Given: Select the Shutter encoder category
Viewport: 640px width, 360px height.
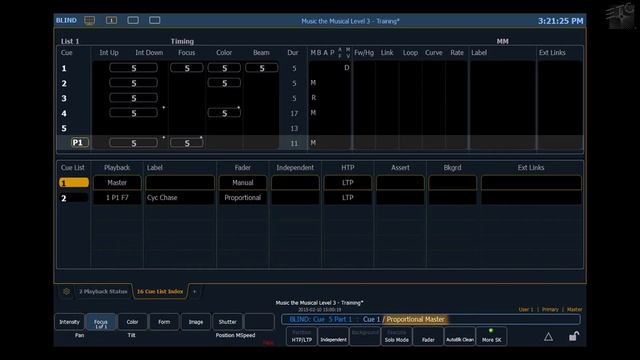Looking at the screenshot, I should (x=227, y=322).
